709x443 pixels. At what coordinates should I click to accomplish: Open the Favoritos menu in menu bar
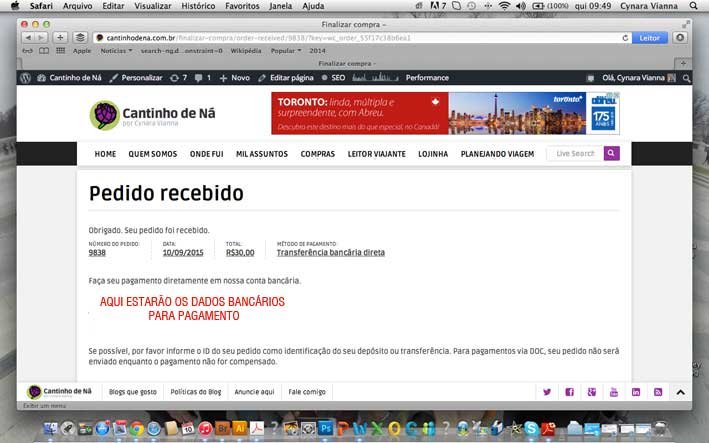tap(242, 6)
